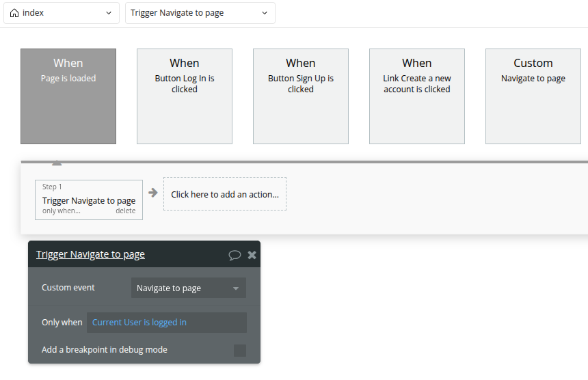
Task: Select the Link Create a new account event
Action: (x=417, y=96)
